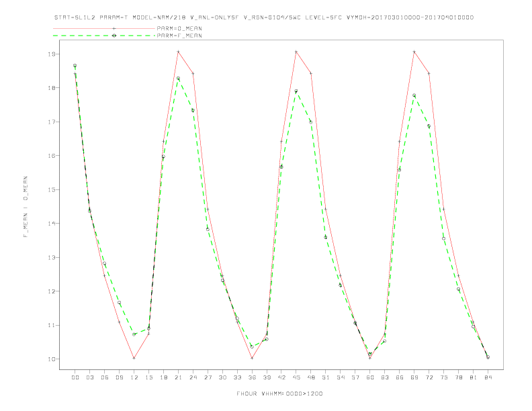Click x-axis forecast hour label 78
The width and height of the screenshot is (532, 411).
click(x=459, y=377)
